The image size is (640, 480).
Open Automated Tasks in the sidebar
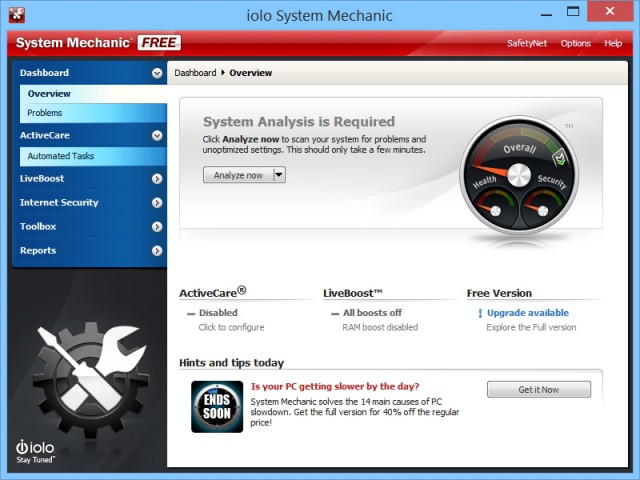click(93, 156)
